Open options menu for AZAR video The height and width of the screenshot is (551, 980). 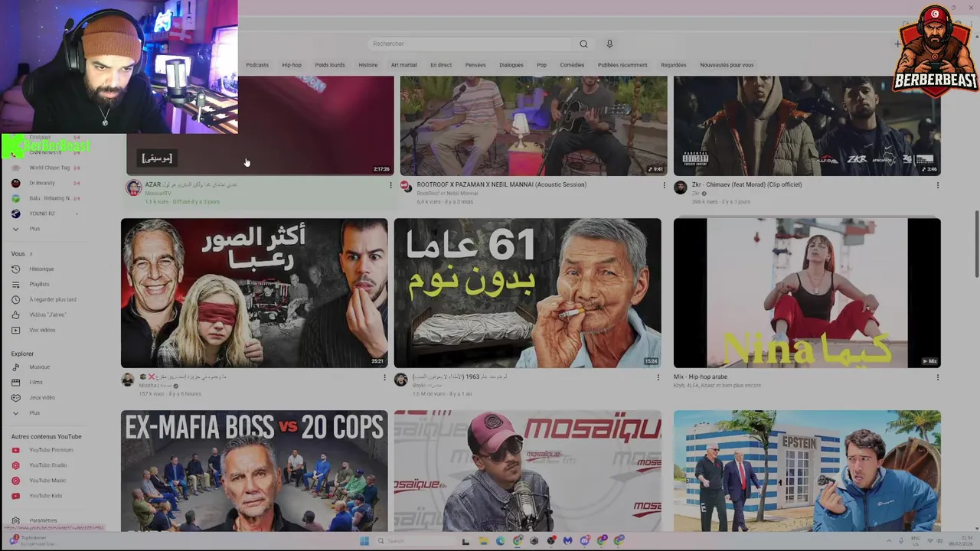(x=390, y=185)
